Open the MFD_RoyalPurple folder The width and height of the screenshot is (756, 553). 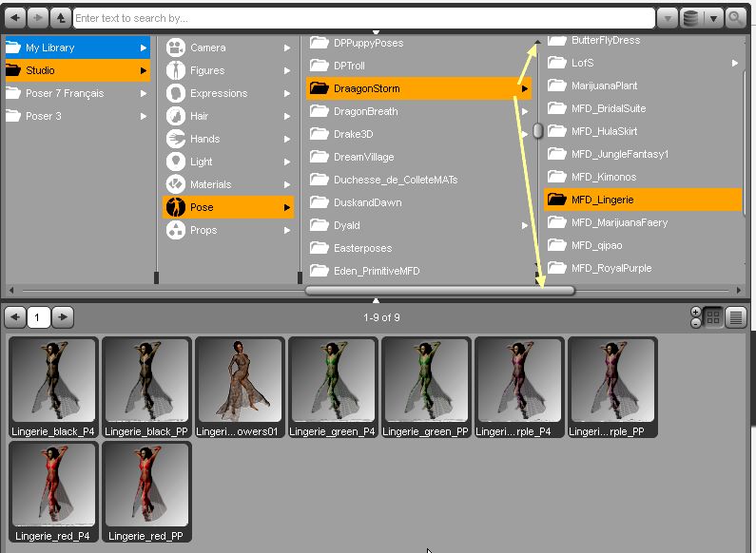[x=643, y=268]
